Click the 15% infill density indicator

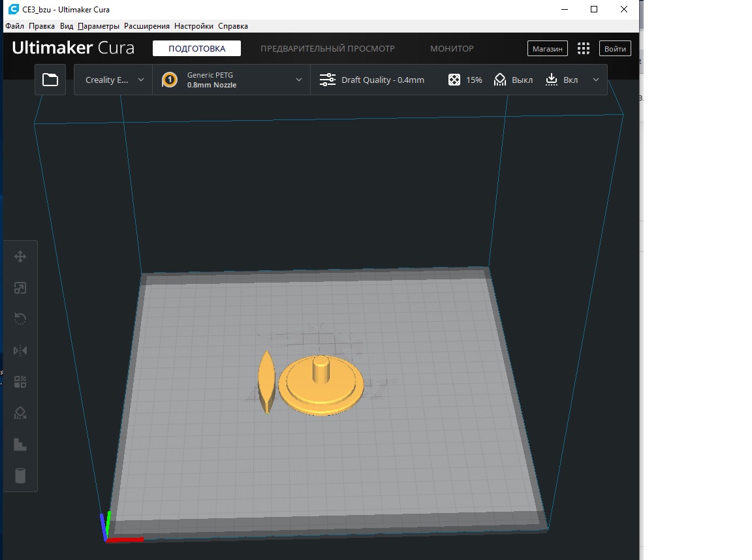click(x=465, y=80)
